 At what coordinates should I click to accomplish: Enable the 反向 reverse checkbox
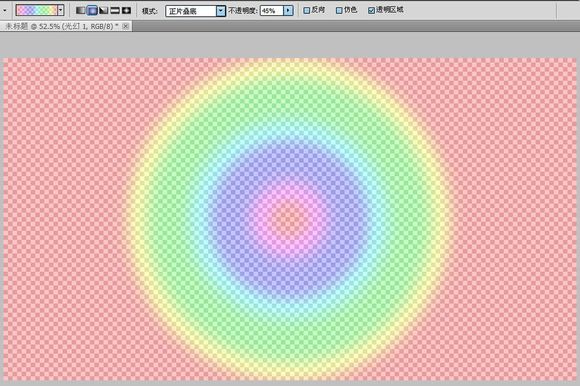click(x=307, y=11)
